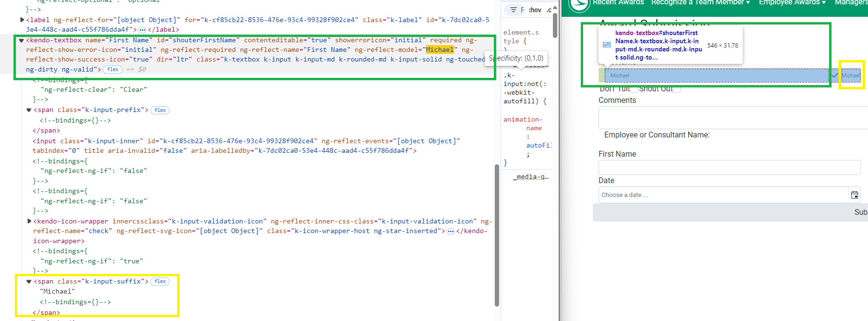Check the Shout Out checkbox
The height and width of the screenshot is (321, 868).
pyautogui.click(x=677, y=89)
